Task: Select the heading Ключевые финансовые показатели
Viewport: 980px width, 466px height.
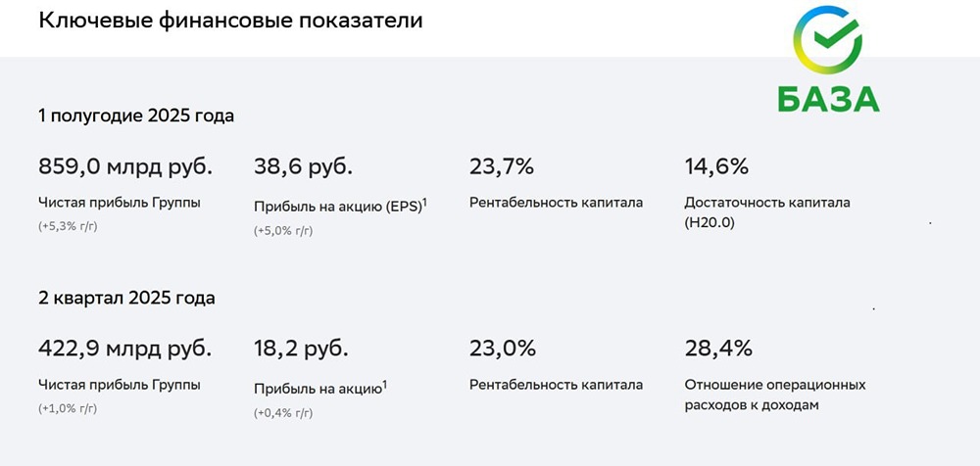Action: point(230,20)
